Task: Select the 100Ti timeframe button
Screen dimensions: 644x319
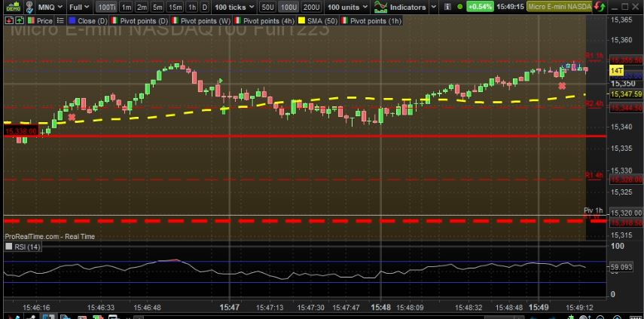Action: click(107, 7)
